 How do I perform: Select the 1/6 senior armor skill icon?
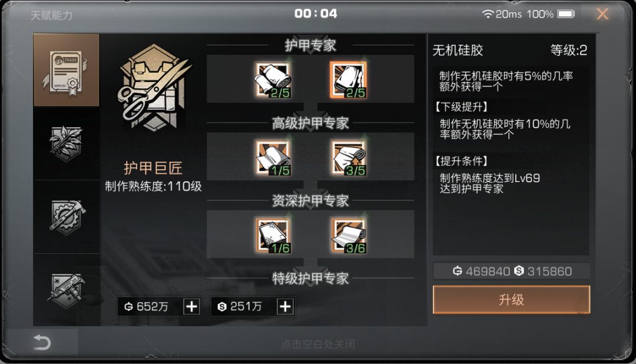[273, 236]
